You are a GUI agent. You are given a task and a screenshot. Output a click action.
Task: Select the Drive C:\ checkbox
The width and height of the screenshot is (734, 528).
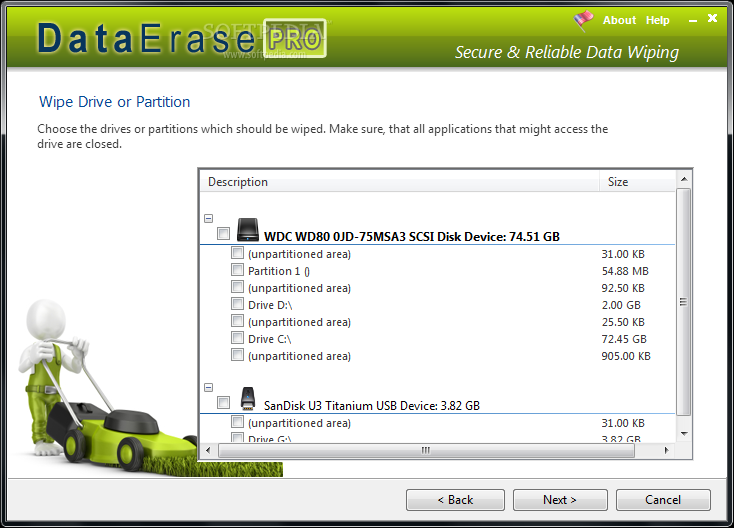pos(237,338)
